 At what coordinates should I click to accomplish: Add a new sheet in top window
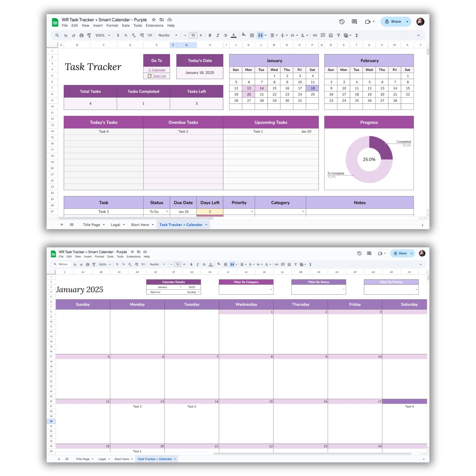(x=62, y=225)
